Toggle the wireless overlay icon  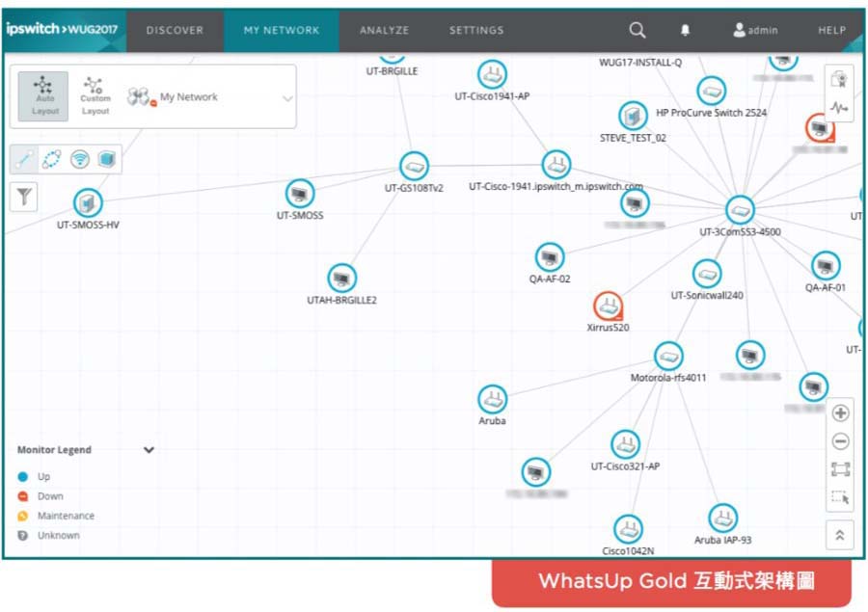pos(80,159)
